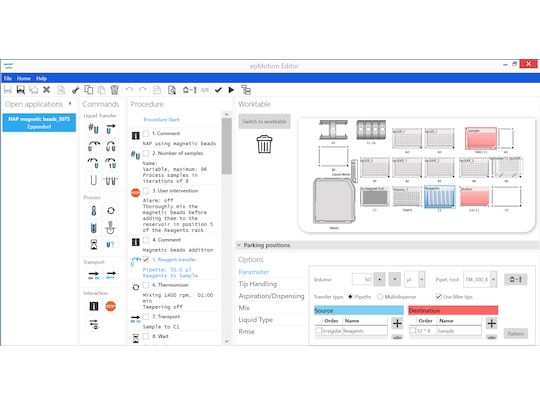The width and height of the screenshot is (540, 405).
Task: Open the volume unit µl dropdown
Action: [x=422, y=280]
